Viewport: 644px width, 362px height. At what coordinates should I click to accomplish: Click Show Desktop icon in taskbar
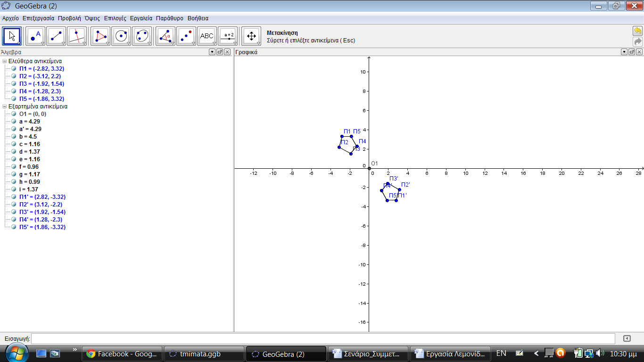41,353
